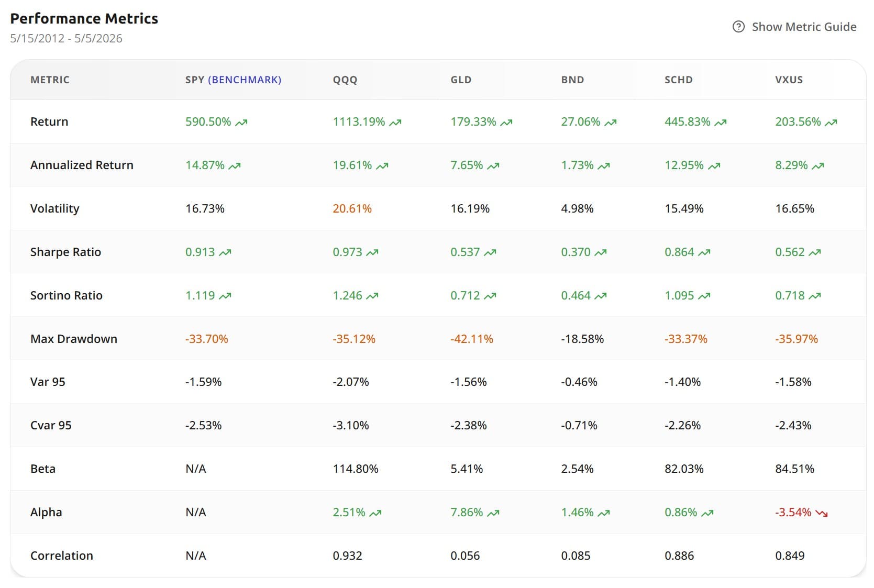Viewport: 874px width, 588px height.
Task: Select the Beta row label
Action: 43,469
